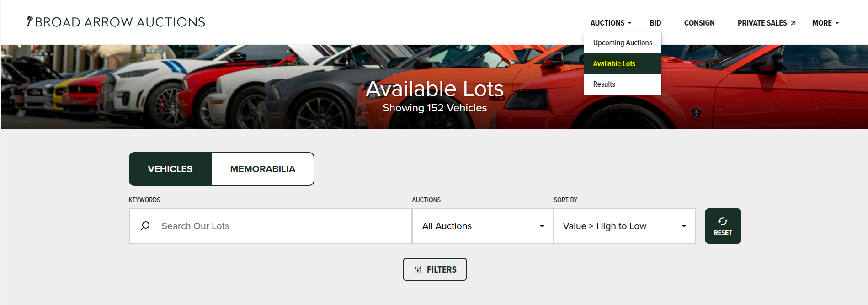Image resolution: width=868 pixels, height=305 pixels.
Task: Expand the More navigation menu
Action: click(825, 23)
